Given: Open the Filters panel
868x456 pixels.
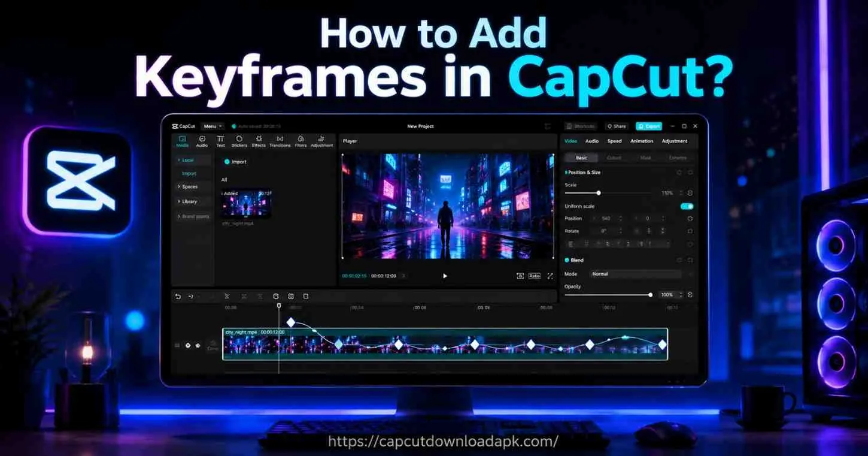Looking at the screenshot, I should [x=301, y=141].
